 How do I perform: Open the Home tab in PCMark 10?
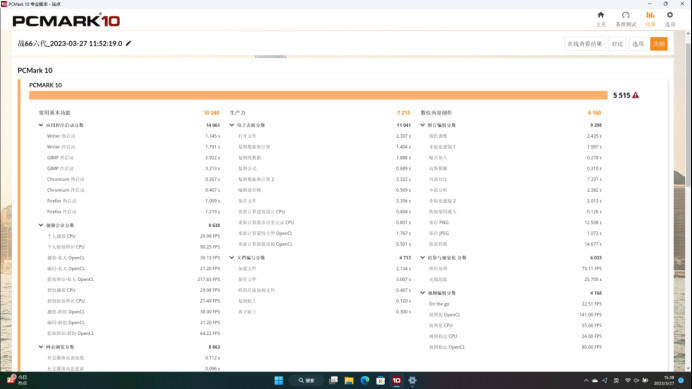601,19
